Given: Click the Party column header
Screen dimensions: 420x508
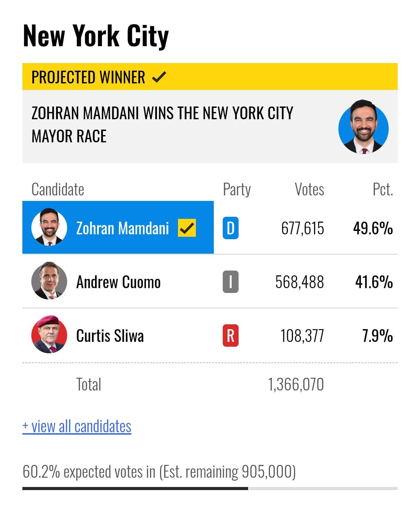Looking at the screenshot, I should 237,189.
